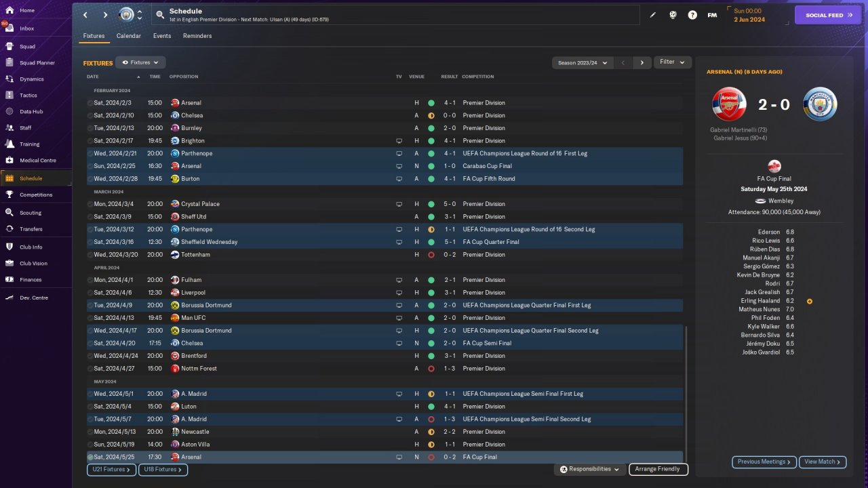
Task: Toggle the selection circle for the Newcastle fixture
Action: click(x=90, y=432)
